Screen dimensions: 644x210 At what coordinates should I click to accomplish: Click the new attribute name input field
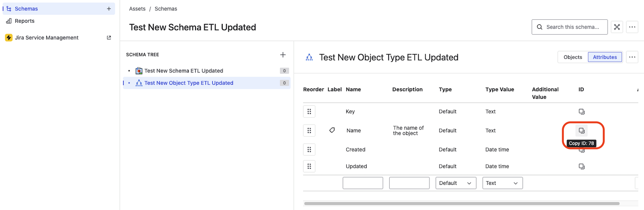click(363, 183)
